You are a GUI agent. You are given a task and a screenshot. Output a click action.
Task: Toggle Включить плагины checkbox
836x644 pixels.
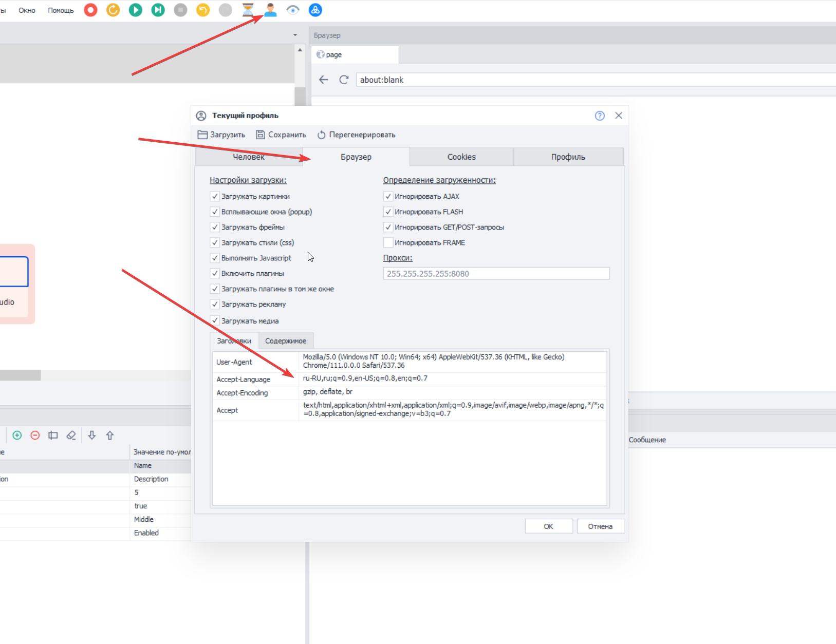(215, 273)
